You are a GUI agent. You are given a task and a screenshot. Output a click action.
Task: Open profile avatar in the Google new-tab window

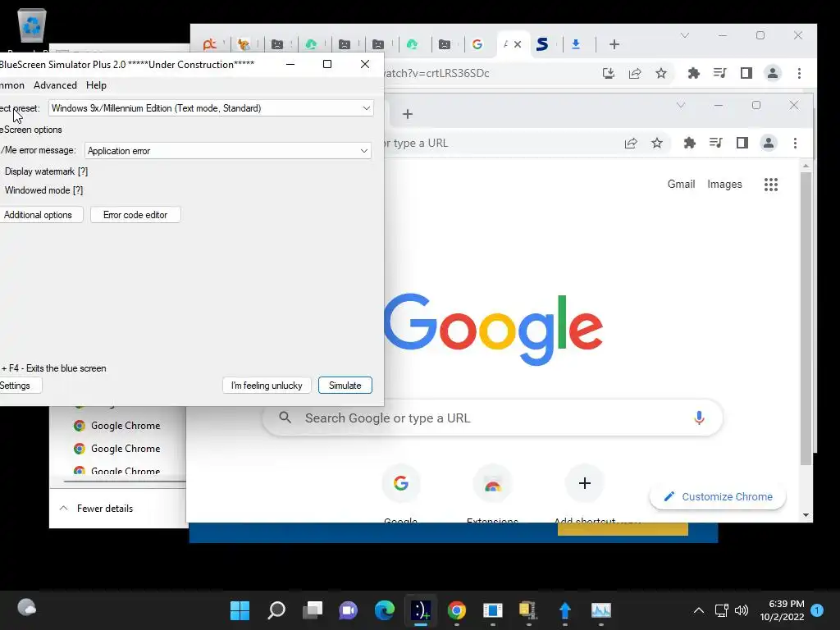pos(768,143)
